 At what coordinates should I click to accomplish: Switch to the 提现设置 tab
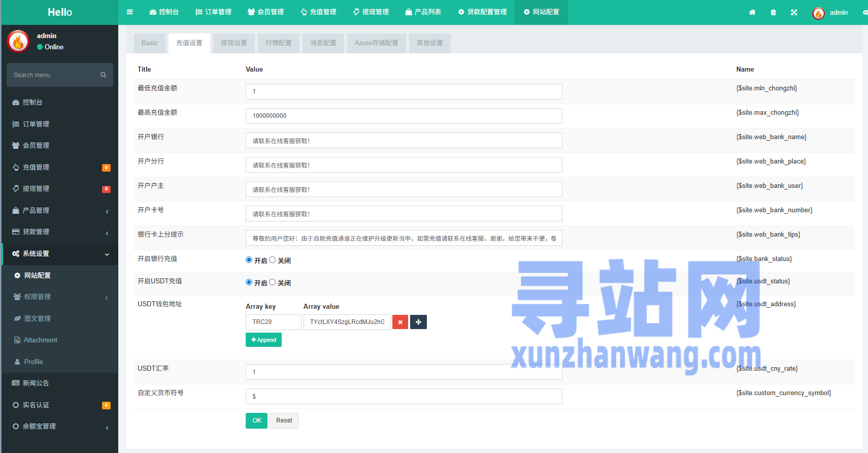pos(234,43)
